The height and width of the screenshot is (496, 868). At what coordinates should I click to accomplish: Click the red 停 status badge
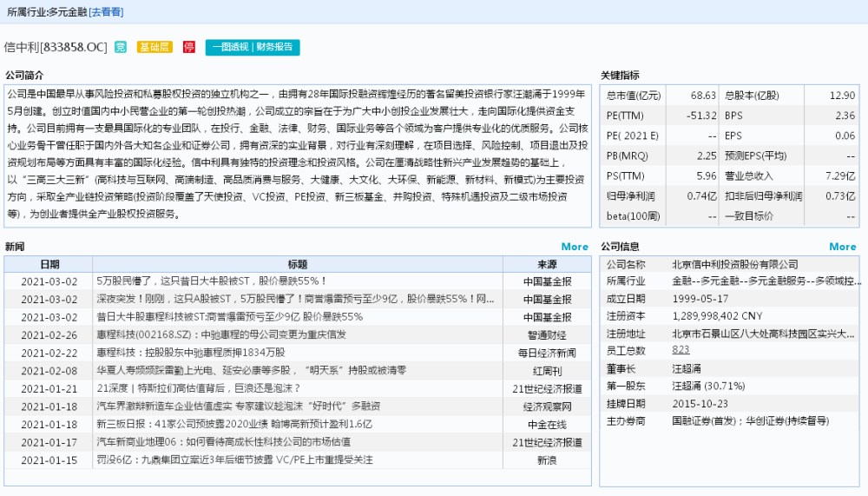[189, 47]
